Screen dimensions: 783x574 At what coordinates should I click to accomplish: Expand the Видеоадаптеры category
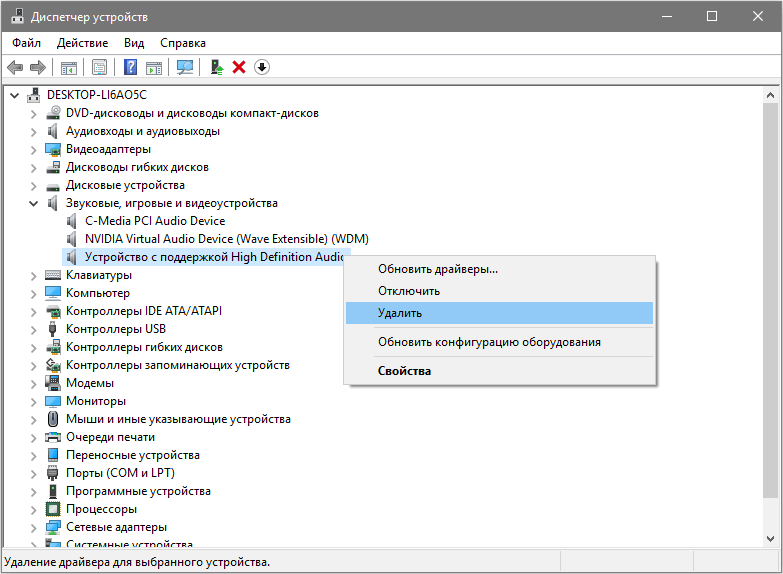coord(34,149)
